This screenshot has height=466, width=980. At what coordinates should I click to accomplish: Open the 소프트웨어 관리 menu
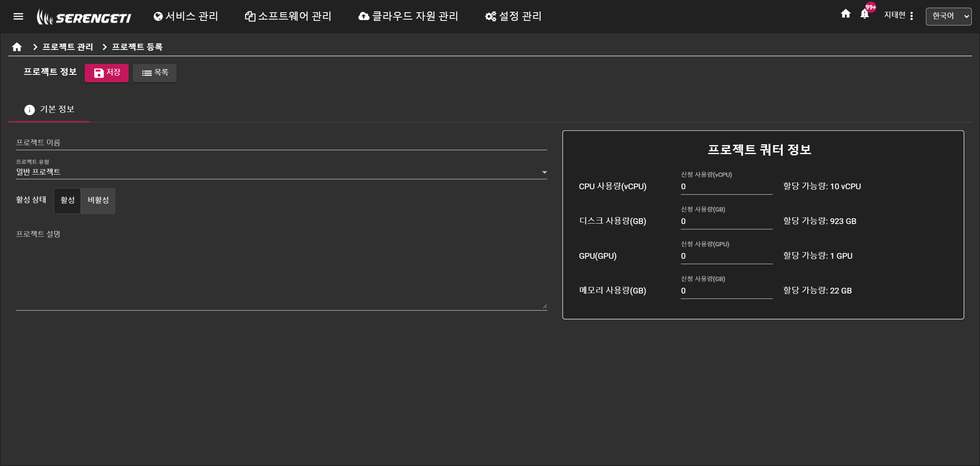[288, 16]
